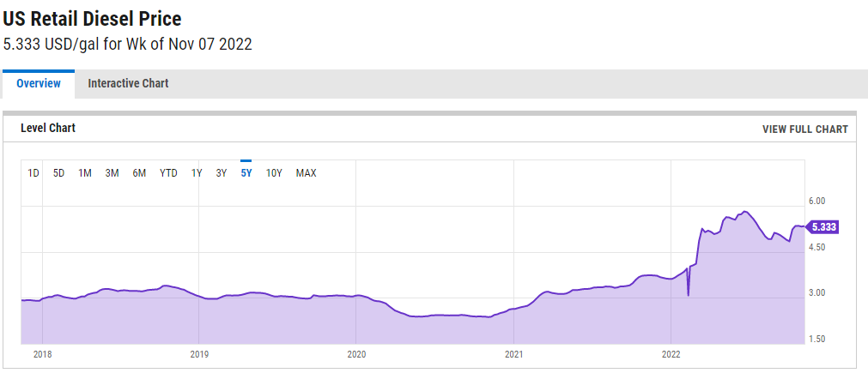Screen dimensions: 868x379
Task: Select the 6M time range
Action: pyautogui.click(x=139, y=173)
